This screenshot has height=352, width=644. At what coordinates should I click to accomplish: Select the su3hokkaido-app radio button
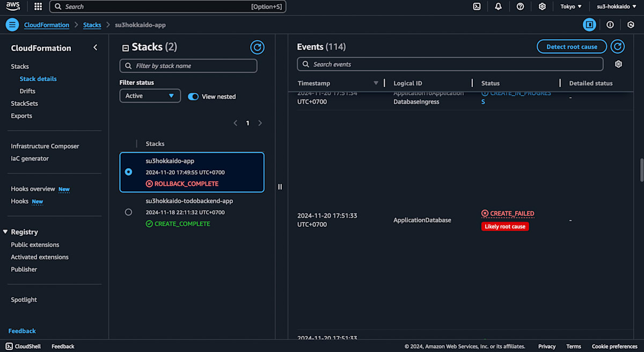pyautogui.click(x=128, y=172)
